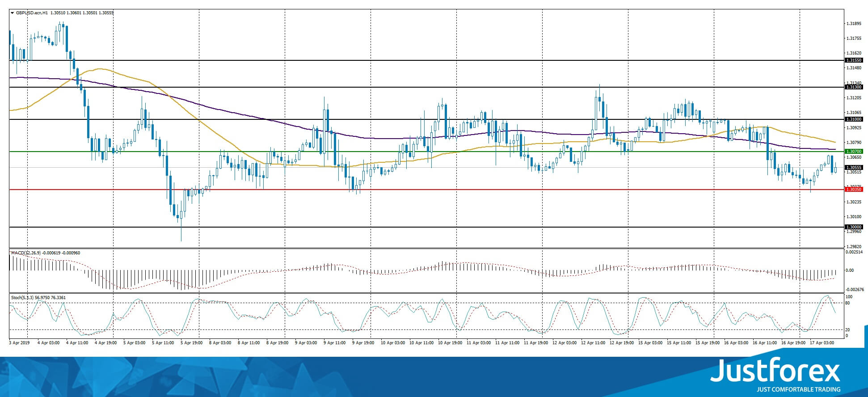The height and width of the screenshot is (397, 868).
Task: Open the GBPUSD chart menu triangle
Action: (x=13, y=13)
